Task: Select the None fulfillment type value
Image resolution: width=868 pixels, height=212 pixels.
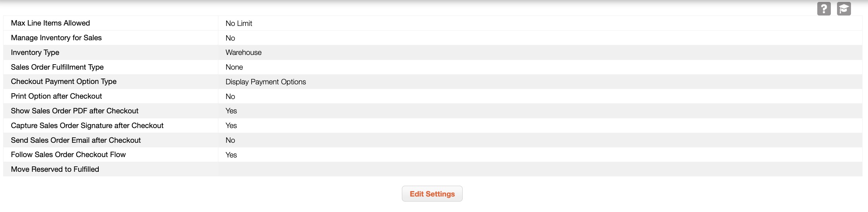Action: click(x=234, y=67)
